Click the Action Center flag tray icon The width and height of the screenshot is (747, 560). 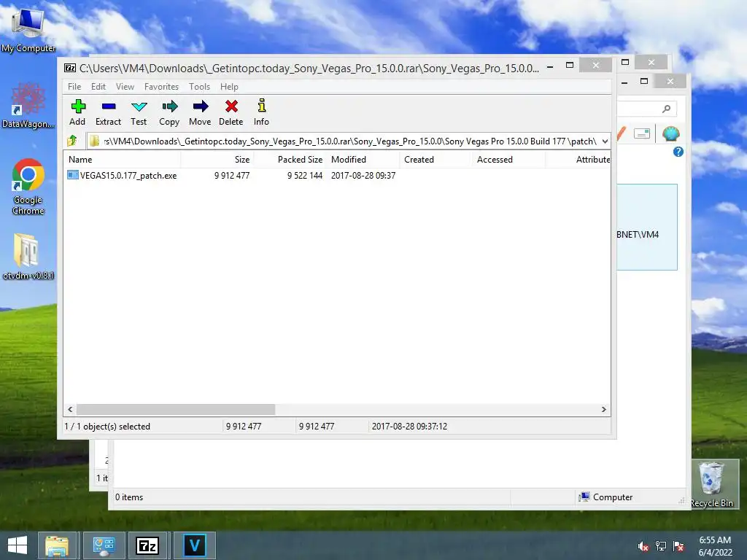(678, 546)
